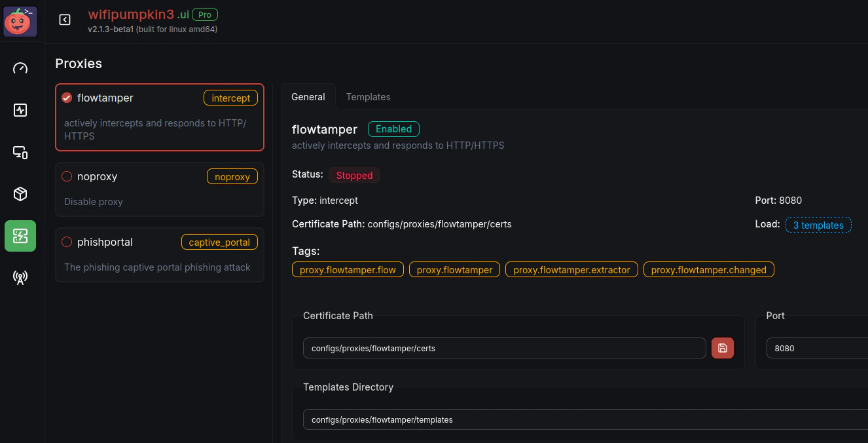Click the Stopped status badge
The image size is (868, 443).
tap(354, 176)
